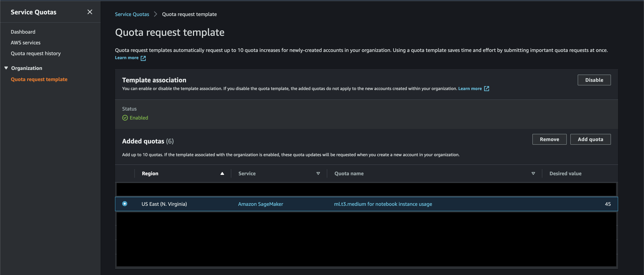Screen dimensions: 644x275
Task: Sort by Region using ascending arrow
Action: [222, 173]
